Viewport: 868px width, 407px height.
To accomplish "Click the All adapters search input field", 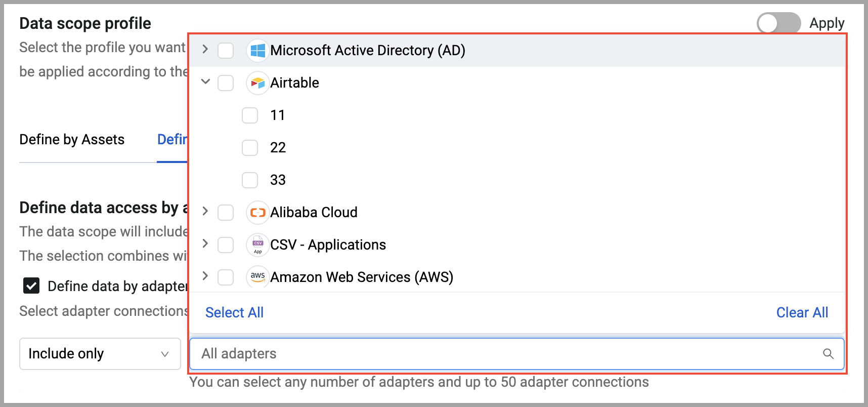I will click(x=506, y=354).
